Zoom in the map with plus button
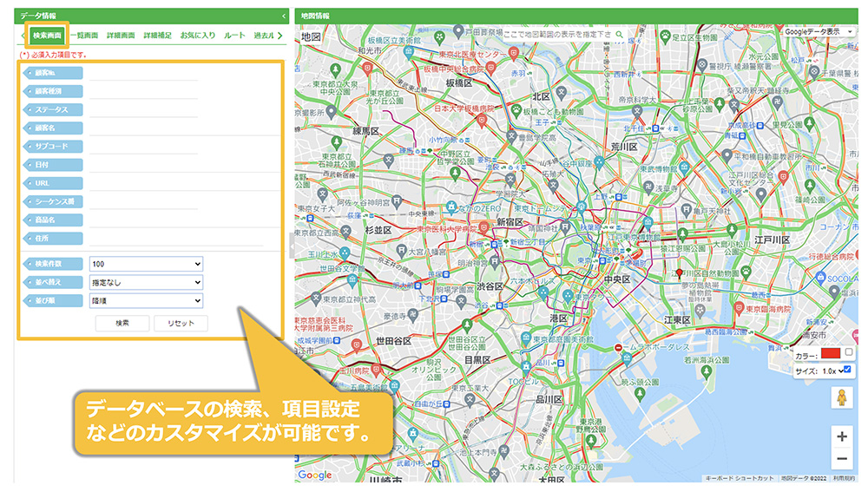The width and height of the screenshot is (868, 492). click(841, 436)
